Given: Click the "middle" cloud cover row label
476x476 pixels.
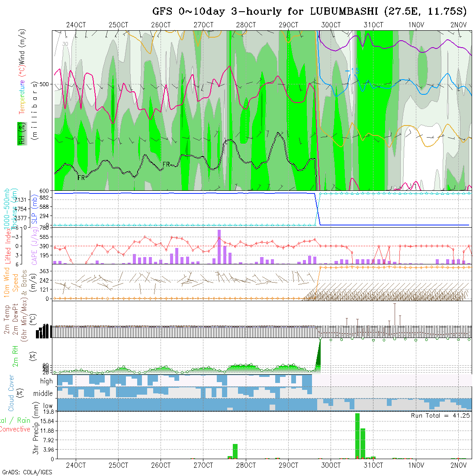Looking at the screenshot, I should [43, 394].
